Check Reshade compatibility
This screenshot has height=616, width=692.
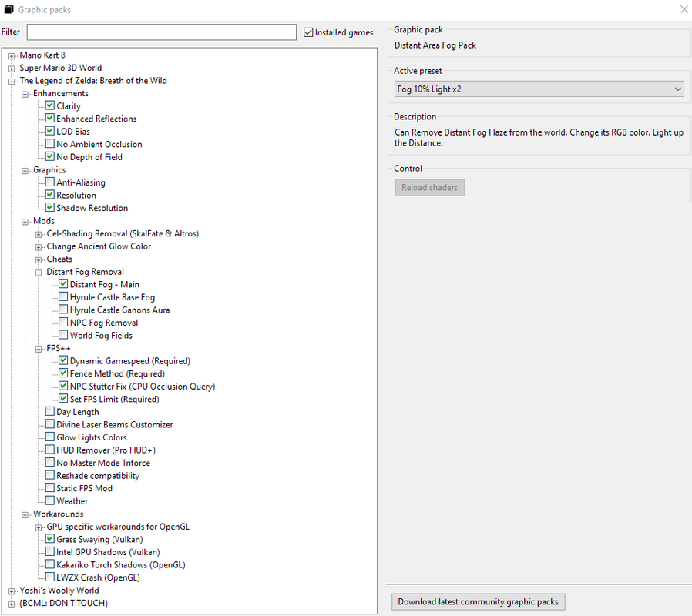50,475
